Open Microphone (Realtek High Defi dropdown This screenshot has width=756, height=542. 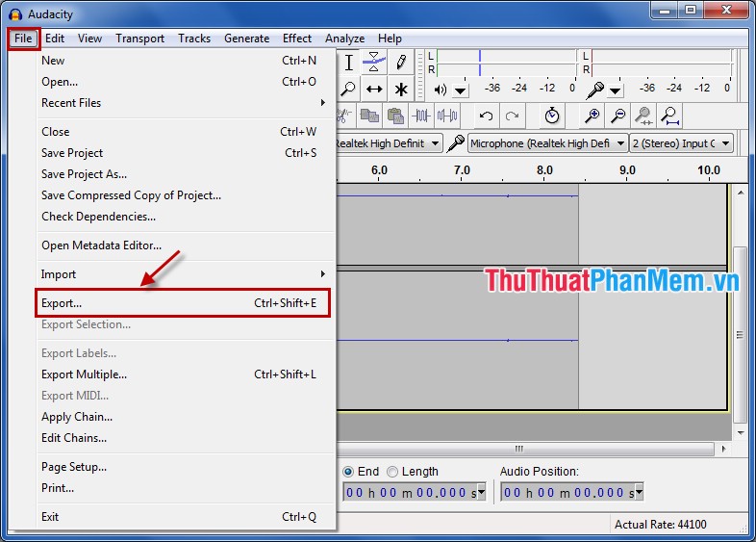[547, 143]
